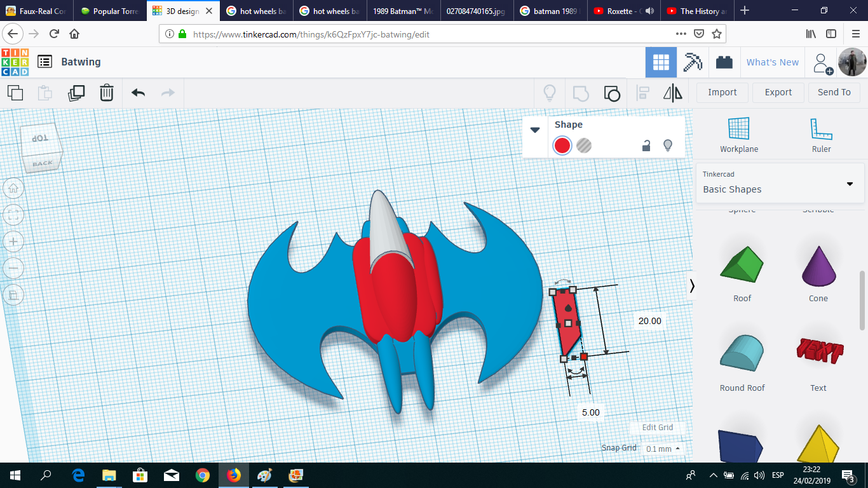Screen dimensions: 868x488
Task: Switch to the Popular Torre browser tab
Action: pos(110,11)
